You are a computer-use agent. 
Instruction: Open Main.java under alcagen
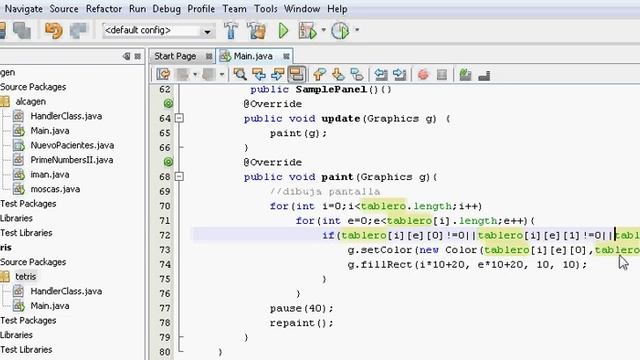point(50,131)
